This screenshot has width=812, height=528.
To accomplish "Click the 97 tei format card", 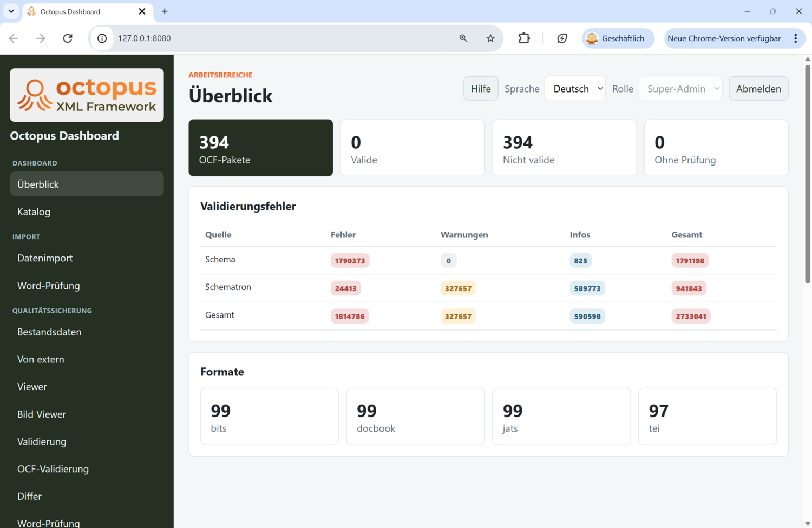I will tap(708, 417).
